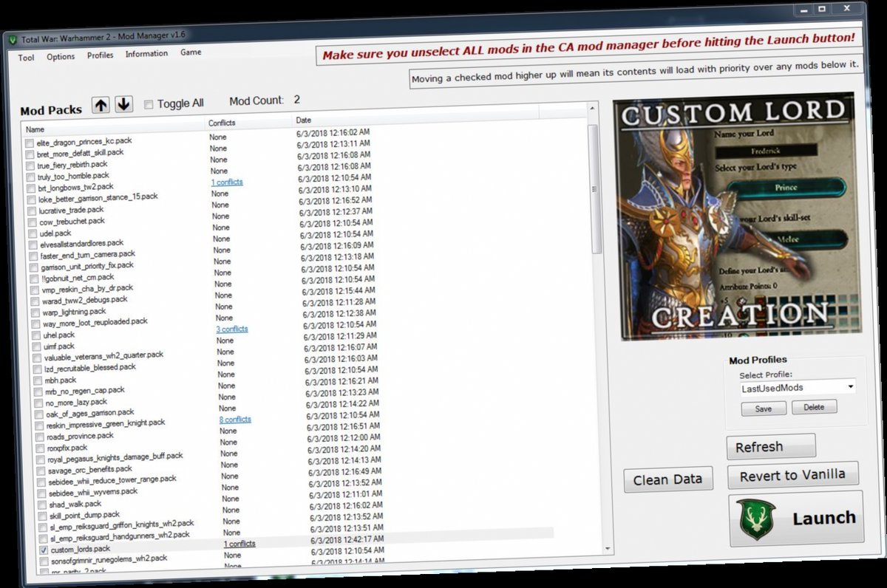Open the Game menu

click(x=191, y=52)
